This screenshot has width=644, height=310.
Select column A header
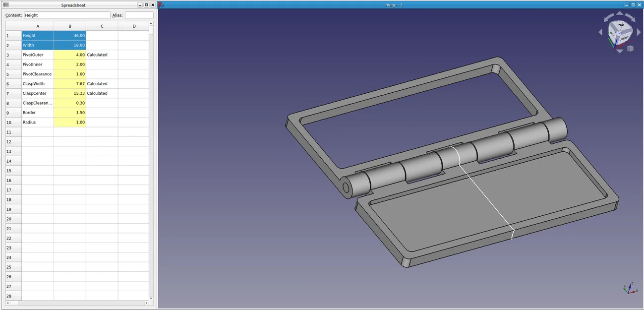pyautogui.click(x=38, y=26)
